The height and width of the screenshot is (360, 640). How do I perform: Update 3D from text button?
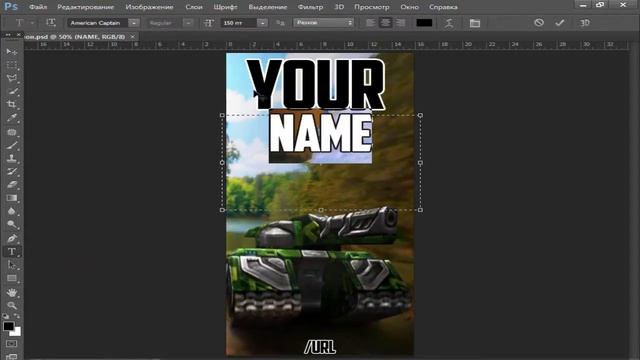pos(585,23)
